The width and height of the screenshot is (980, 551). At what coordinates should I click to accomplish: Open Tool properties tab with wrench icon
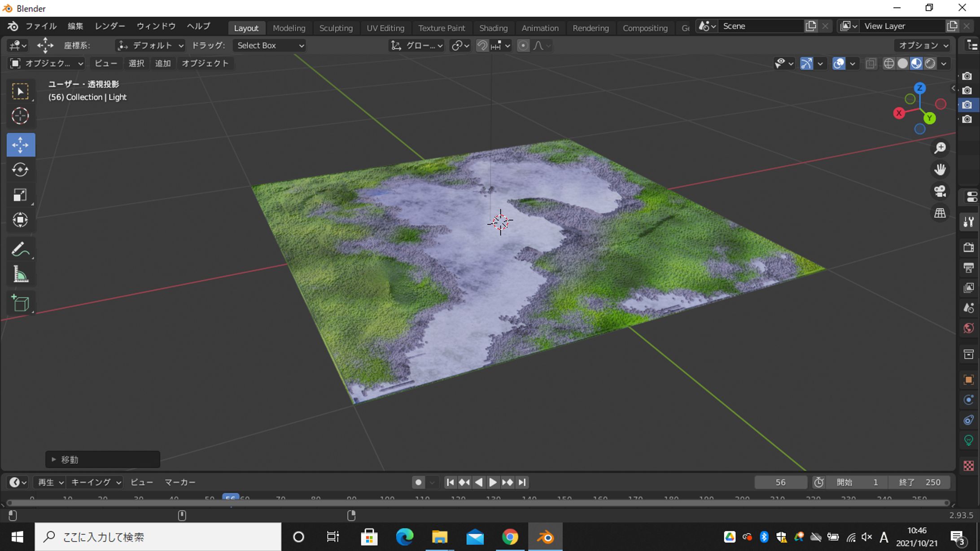tap(969, 221)
